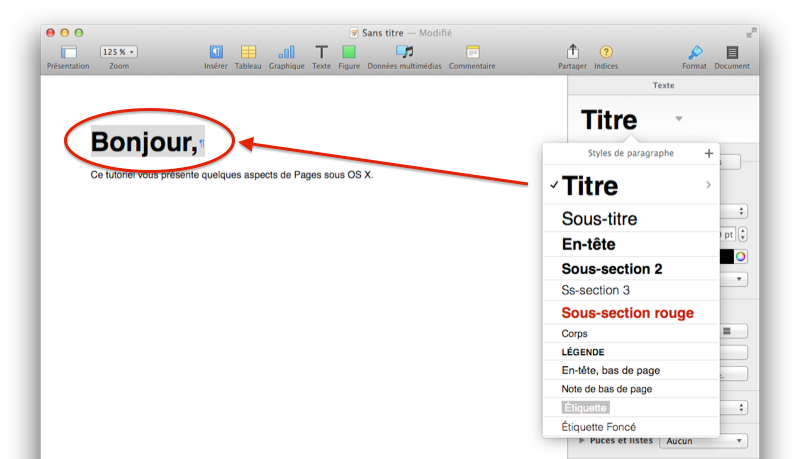Click the black text color swatch

click(727, 257)
